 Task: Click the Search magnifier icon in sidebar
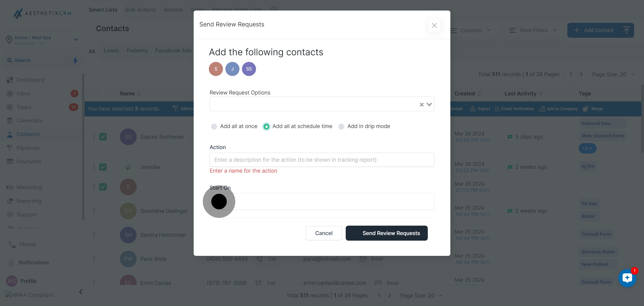pyautogui.click(x=10, y=60)
